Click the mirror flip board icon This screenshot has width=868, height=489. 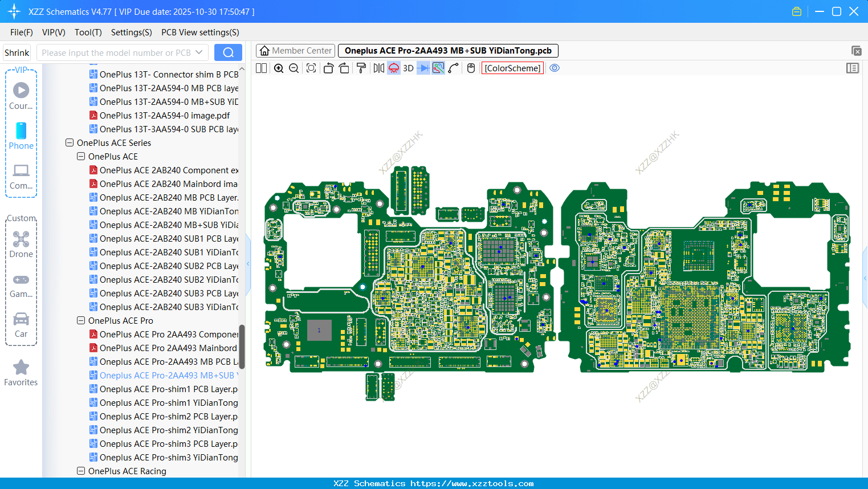pyautogui.click(x=378, y=68)
